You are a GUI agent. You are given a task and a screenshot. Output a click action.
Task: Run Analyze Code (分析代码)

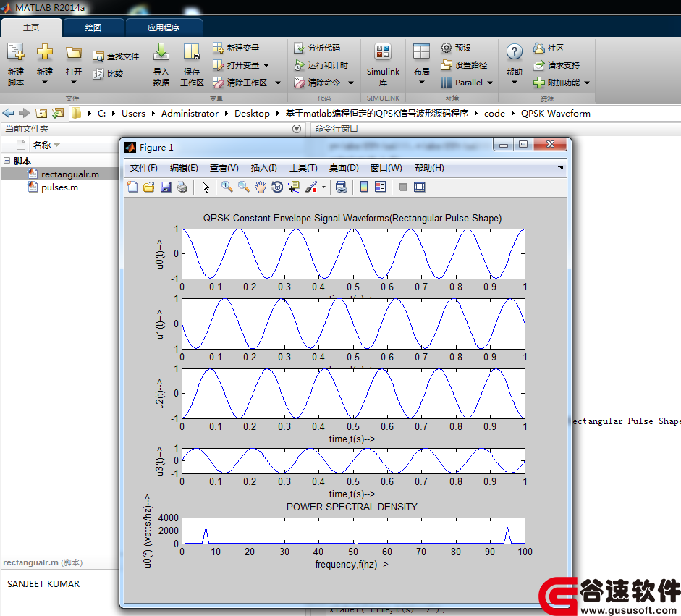[x=317, y=48]
